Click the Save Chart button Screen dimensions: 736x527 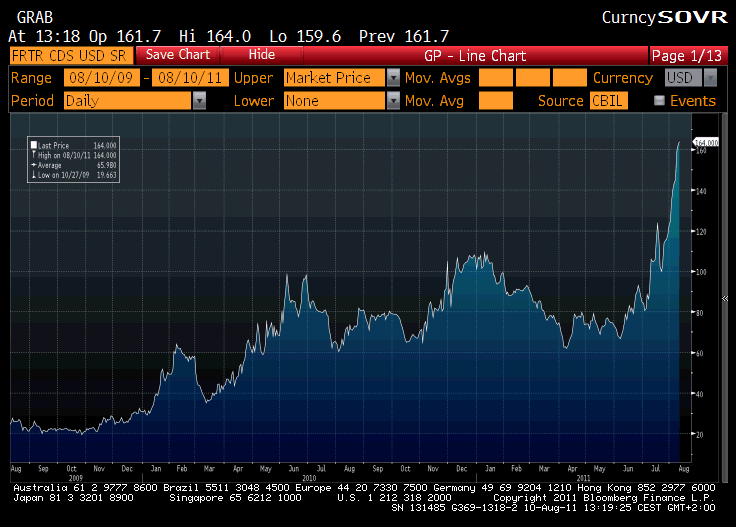pyautogui.click(x=178, y=54)
